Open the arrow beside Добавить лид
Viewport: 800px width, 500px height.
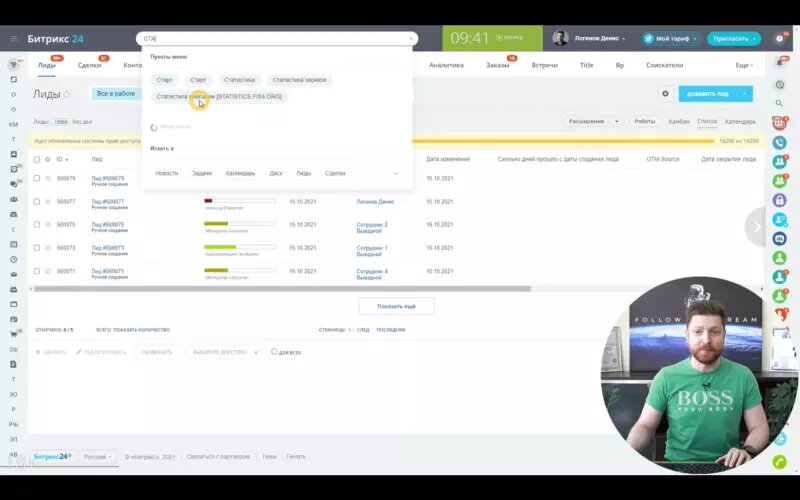coord(745,94)
